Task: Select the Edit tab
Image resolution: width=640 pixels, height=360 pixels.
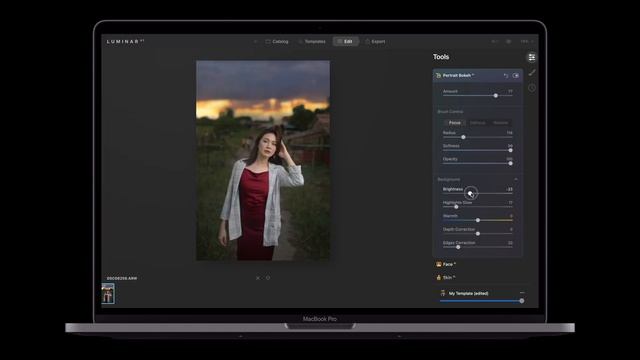Action: [x=345, y=42]
